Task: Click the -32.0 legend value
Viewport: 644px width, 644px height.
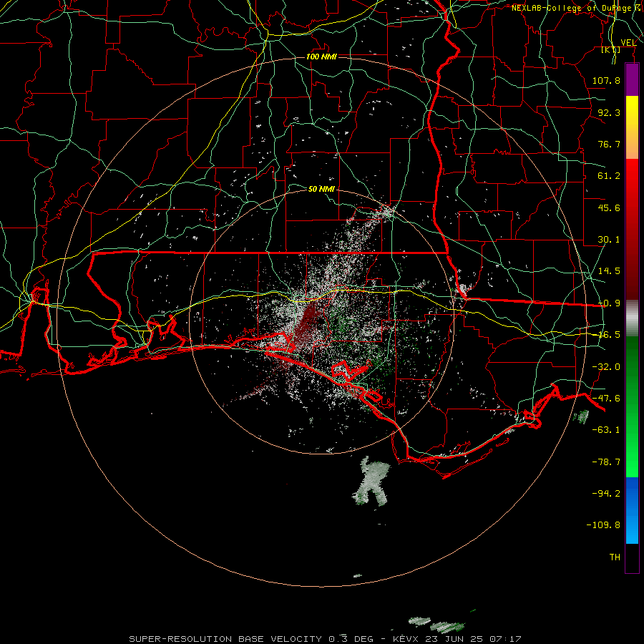Action: [606, 367]
